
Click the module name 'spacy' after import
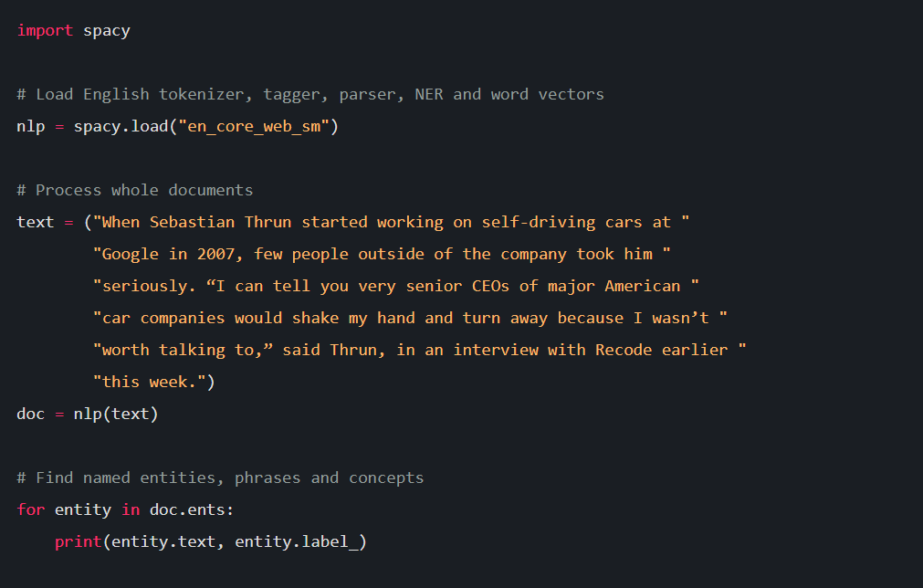tap(107, 31)
